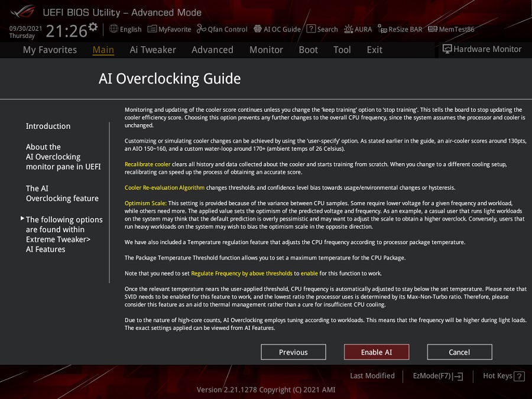Screen dimensions: 532x399
Task: Select the Introduction section
Action: [48, 126]
